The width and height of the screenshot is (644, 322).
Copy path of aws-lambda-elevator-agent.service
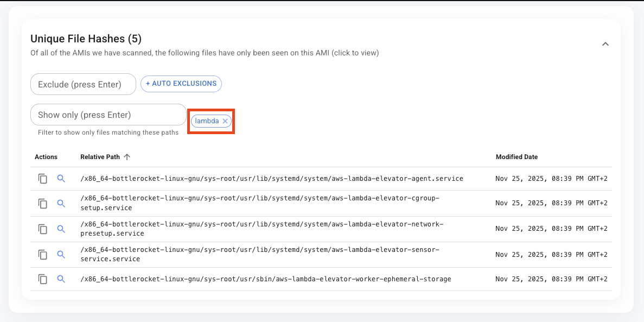tap(43, 178)
